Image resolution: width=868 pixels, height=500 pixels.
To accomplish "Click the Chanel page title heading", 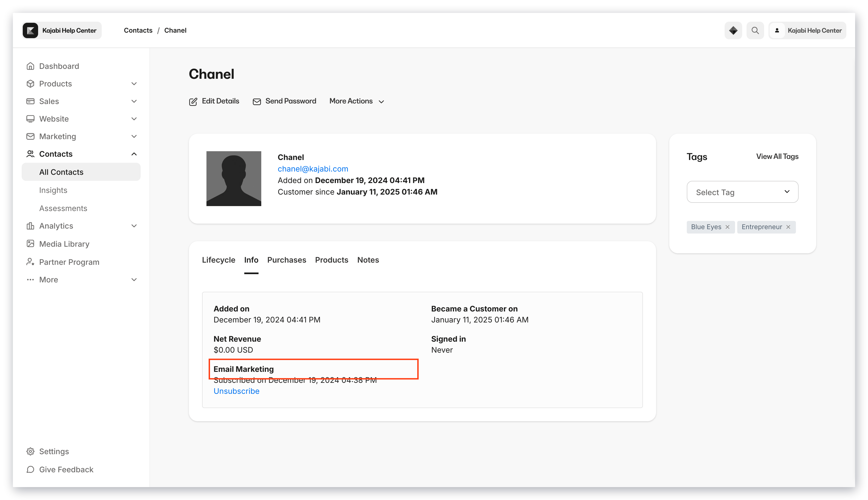I will 211,74.
